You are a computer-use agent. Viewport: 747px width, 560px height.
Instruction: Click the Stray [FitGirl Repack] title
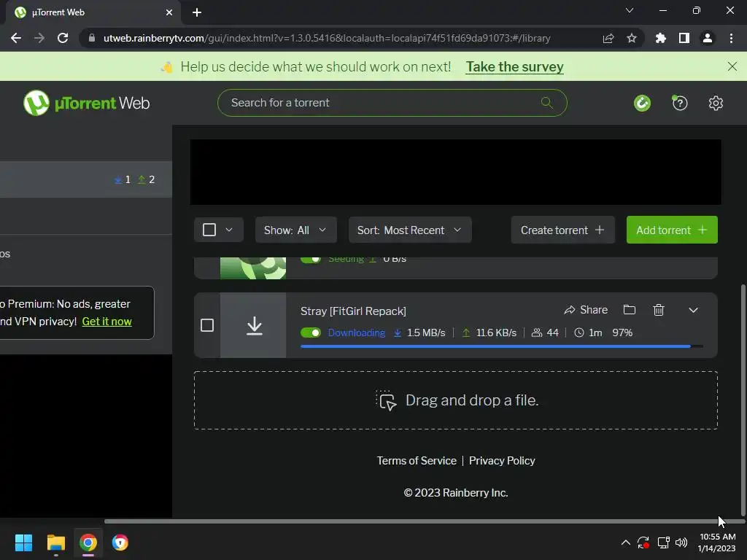[x=353, y=311]
